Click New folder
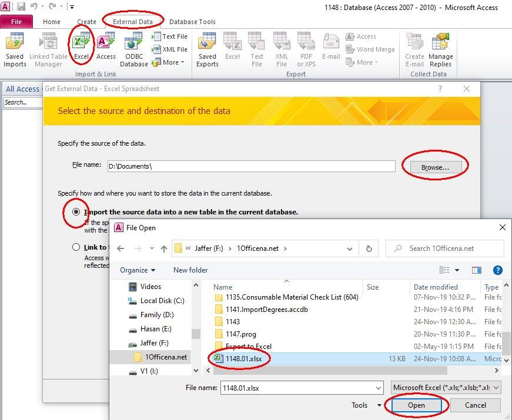 (x=190, y=270)
